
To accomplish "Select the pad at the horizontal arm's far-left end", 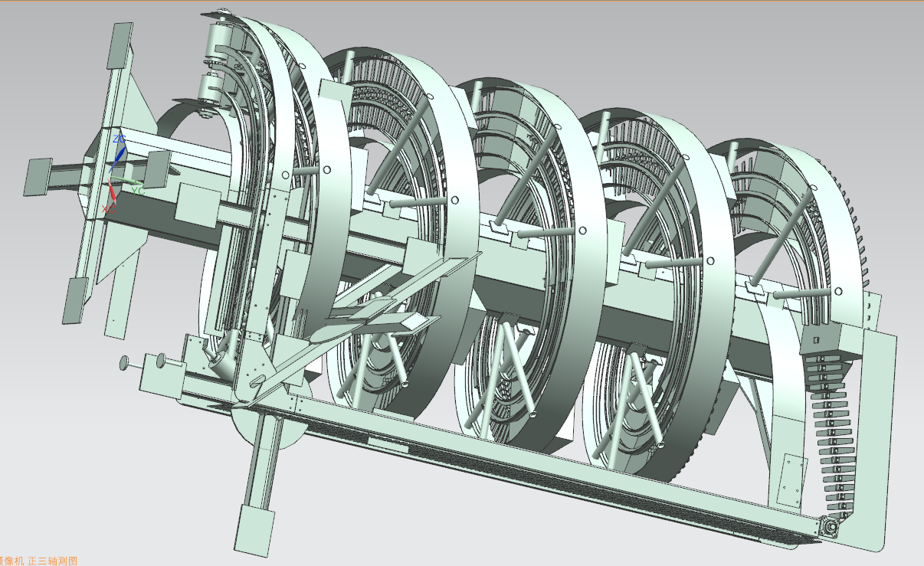I will point(38,177).
